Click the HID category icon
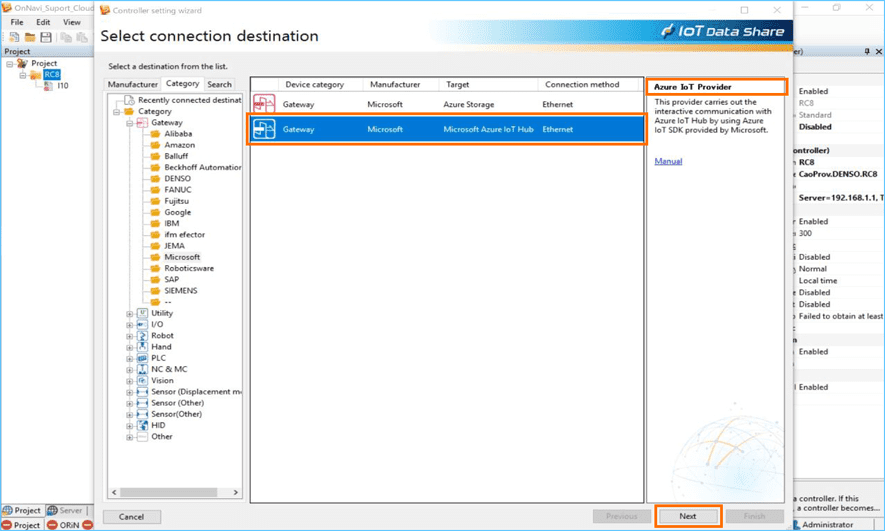 tap(142, 425)
